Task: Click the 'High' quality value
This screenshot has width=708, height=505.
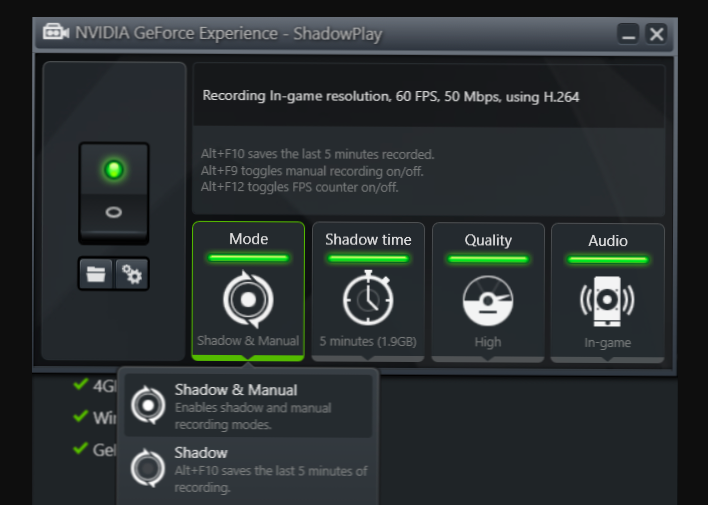Action: point(488,342)
